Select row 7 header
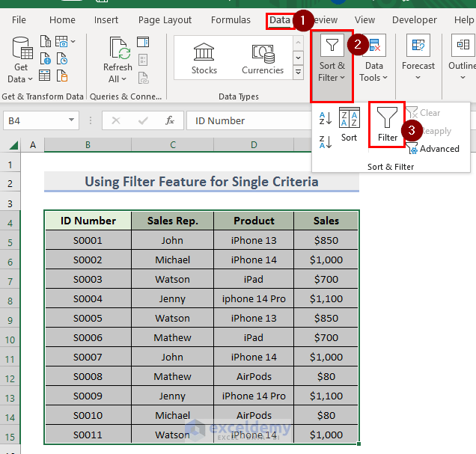The height and width of the screenshot is (454, 476). [x=10, y=281]
